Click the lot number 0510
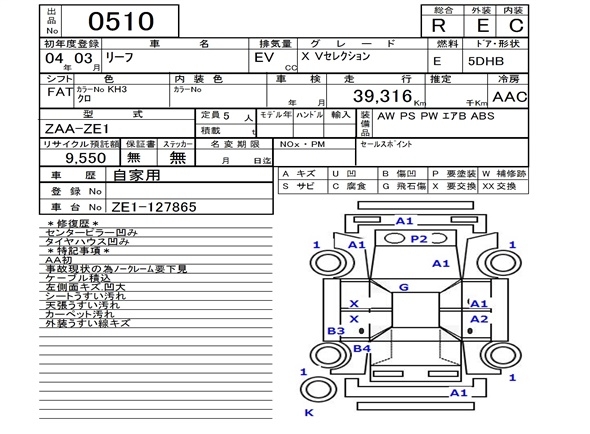Screen dimensions: 590x434 point(121,21)
